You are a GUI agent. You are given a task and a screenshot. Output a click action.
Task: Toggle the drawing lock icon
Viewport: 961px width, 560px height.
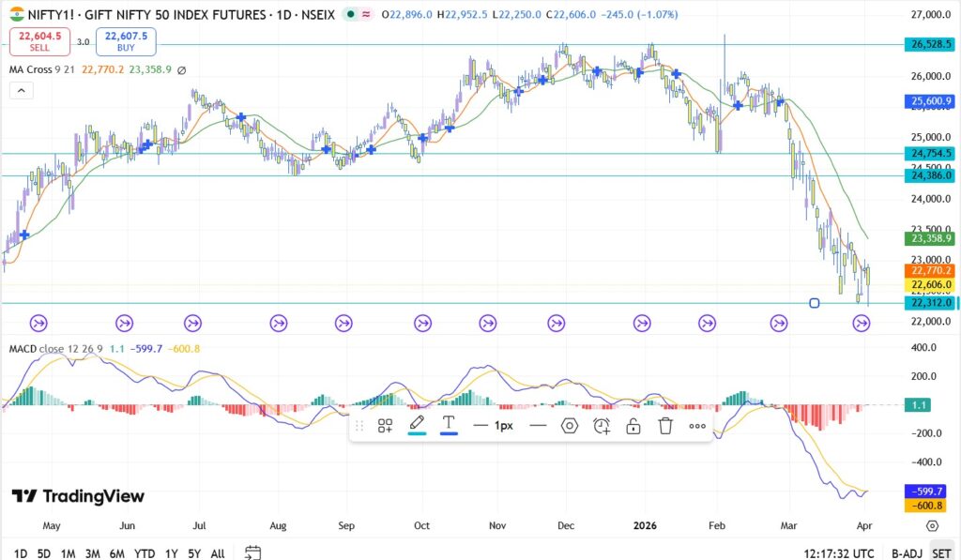[x=633, y=426]
